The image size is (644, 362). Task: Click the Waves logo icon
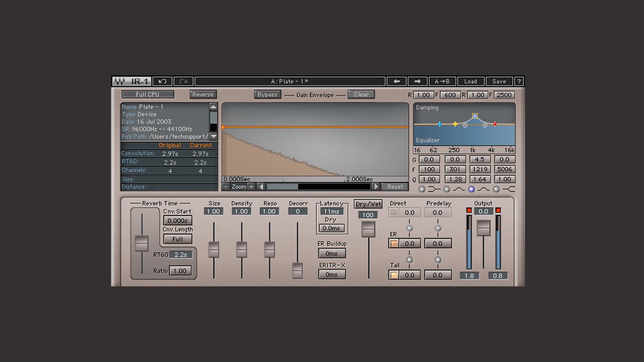point(119,81)
